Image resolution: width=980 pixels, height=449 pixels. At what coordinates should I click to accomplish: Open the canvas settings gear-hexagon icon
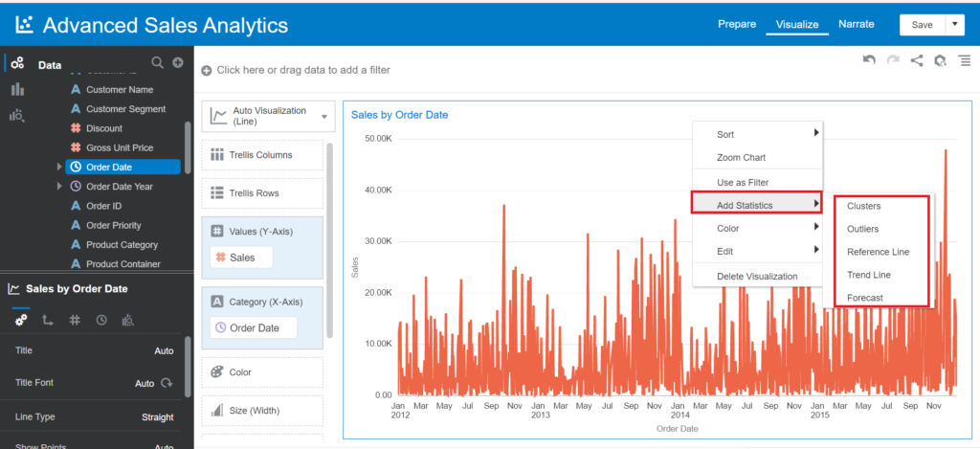tap(940, 60)
